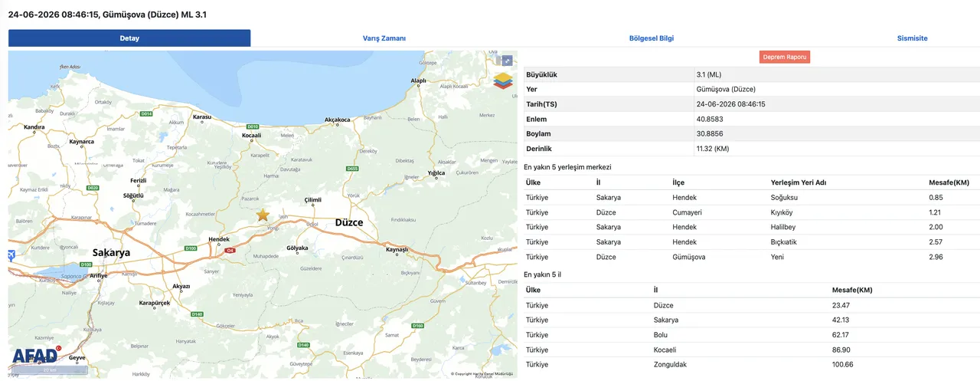
Task: Select the Bolu province row
Action: pyautogui.click(x=751, y=335)
